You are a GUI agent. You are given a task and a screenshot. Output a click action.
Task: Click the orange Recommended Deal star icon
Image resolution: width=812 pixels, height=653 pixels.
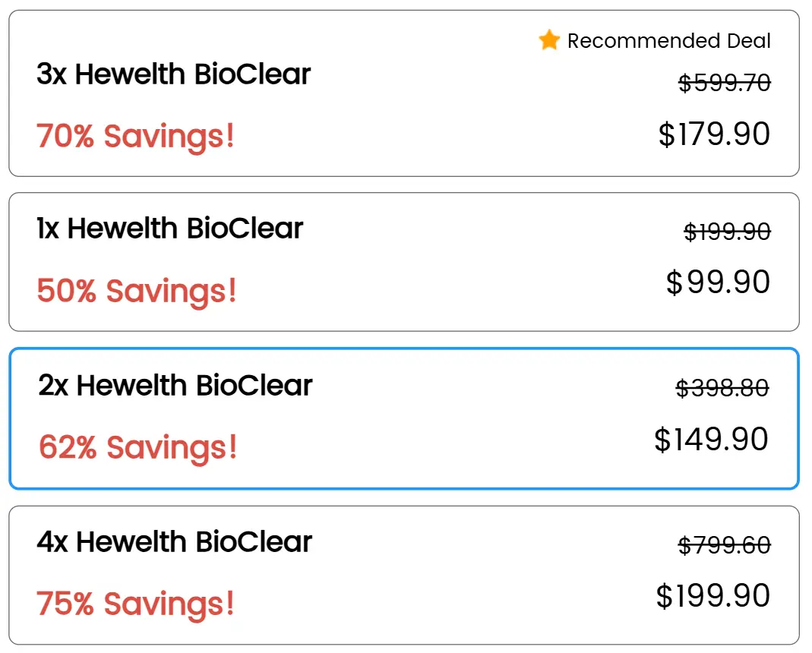point(549,40)
